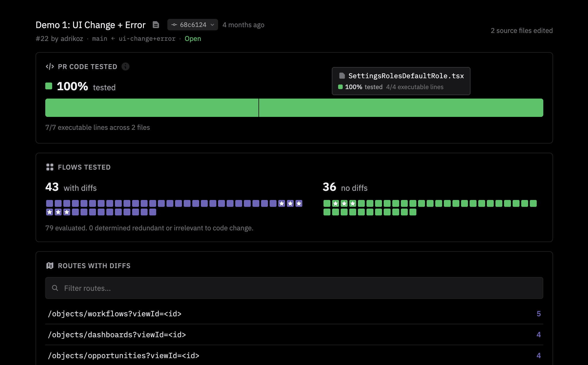Click the last purple square in second row
Screen dimensions: 588x365
(x=153, y=212)
